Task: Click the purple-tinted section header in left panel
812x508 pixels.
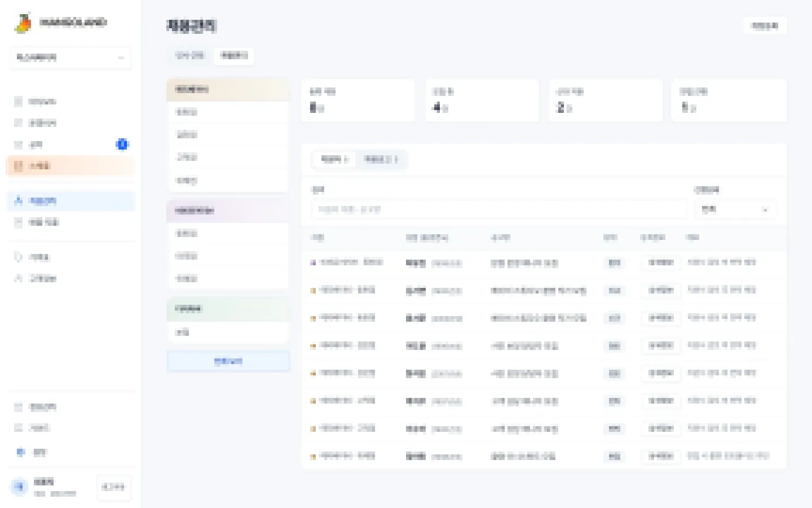Action: pos(228,211)
